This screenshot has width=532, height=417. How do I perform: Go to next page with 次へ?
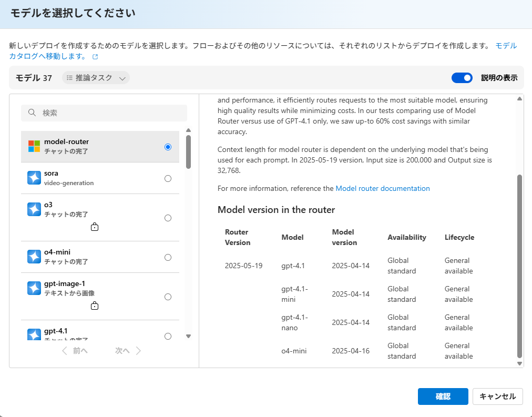pos(128,351)
